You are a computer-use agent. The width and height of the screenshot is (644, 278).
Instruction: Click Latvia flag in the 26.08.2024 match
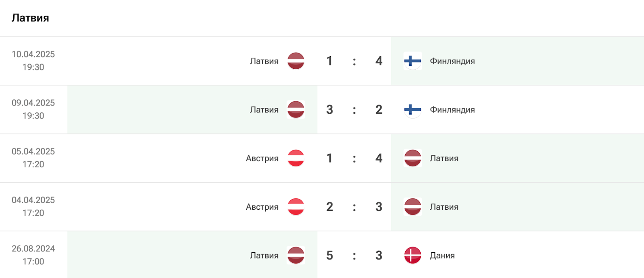point(296,255)
